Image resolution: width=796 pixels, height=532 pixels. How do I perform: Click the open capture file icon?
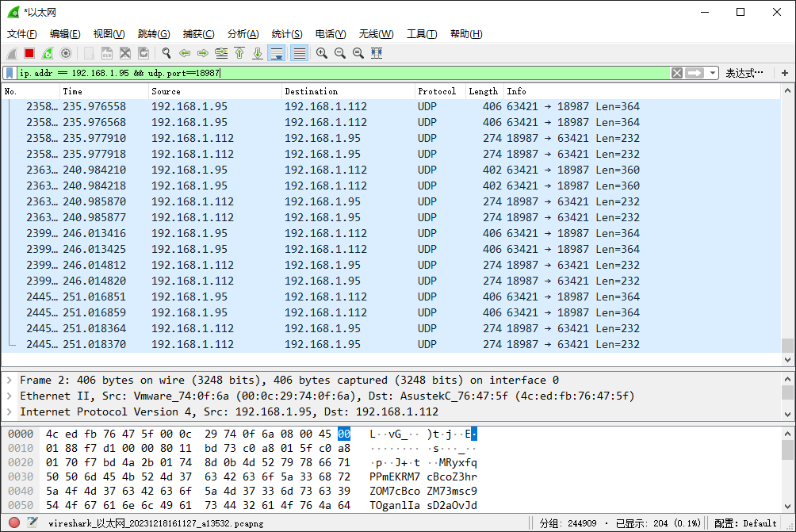pyautogui.click(x=89, y=53)
